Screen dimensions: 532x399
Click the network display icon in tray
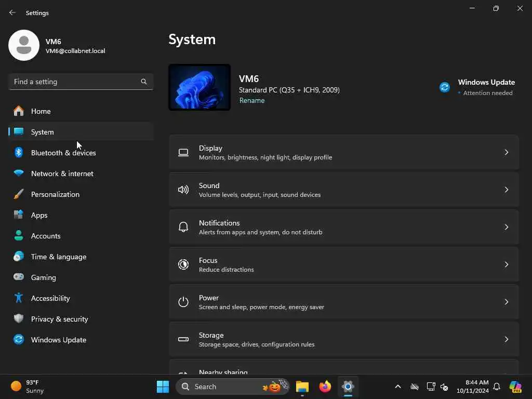point(431,387)
